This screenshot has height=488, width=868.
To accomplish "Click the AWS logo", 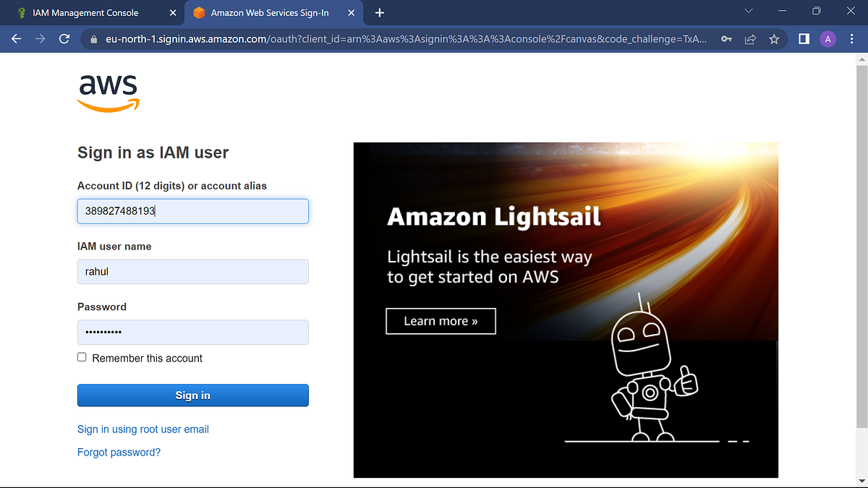I will (107, 92).
